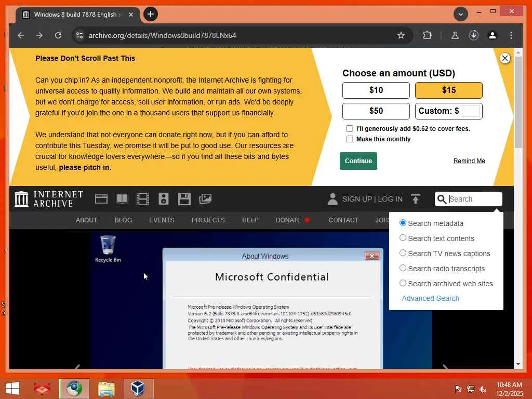This screenshot has height=399, width=532.
Task: Open VirtualBox from the taskbar
Action: pos(138,389)
